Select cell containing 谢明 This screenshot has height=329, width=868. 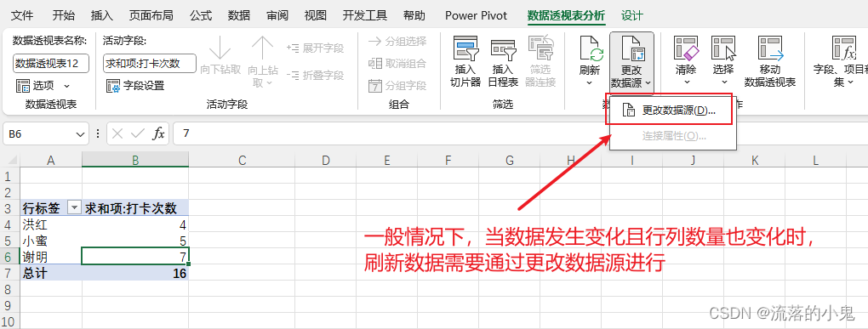click(x=51, y=257)
